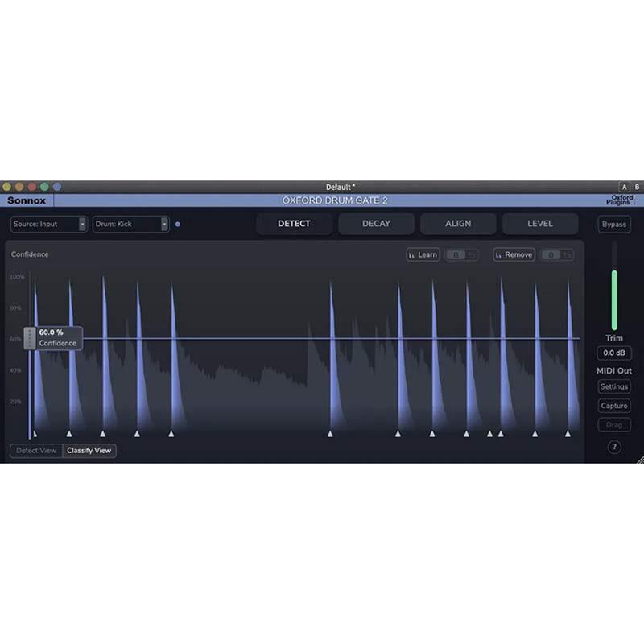
Task: Click the blue dot next to Drum dropdown
Action: 178,224
